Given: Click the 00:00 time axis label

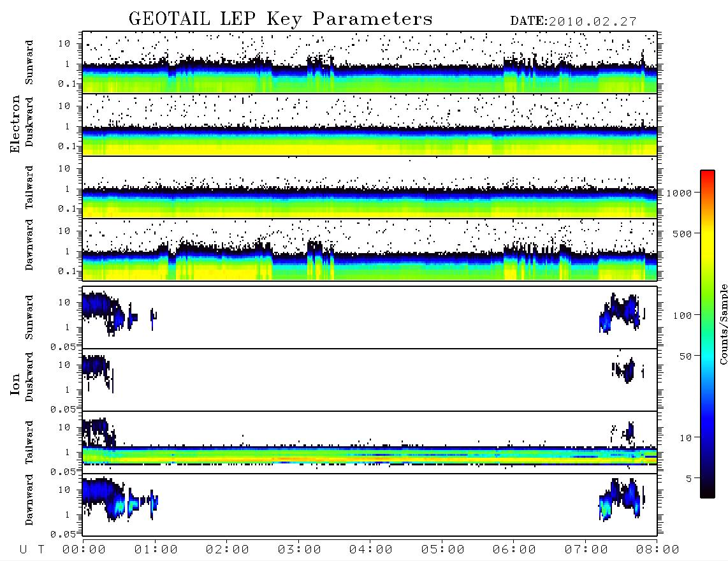Looking at the screenshot, I should tap(84, 550).
